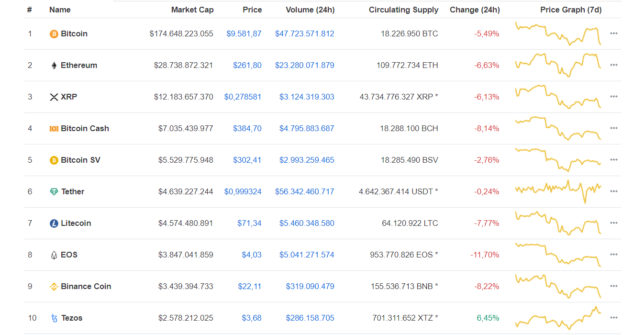The height and width of the screenshot is (335, 644).
Task: Click Bitcoin Cash price $384,70
Action: point(247,128)
